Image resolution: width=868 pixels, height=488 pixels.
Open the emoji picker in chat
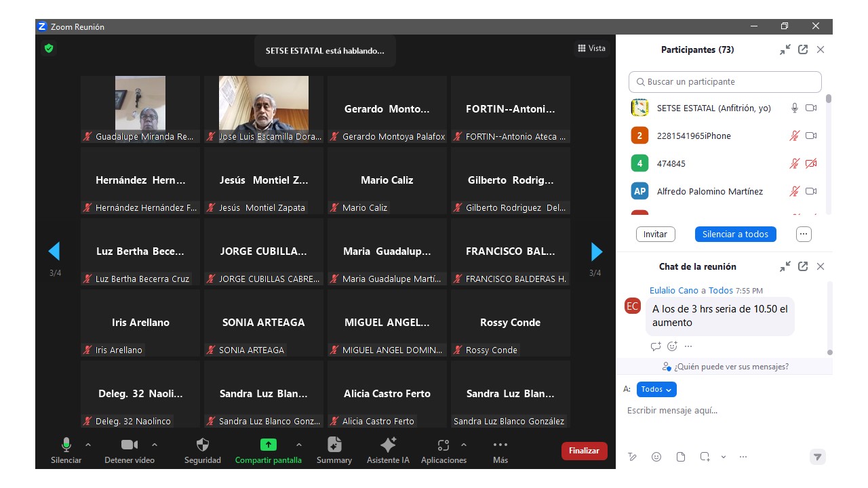656,457
